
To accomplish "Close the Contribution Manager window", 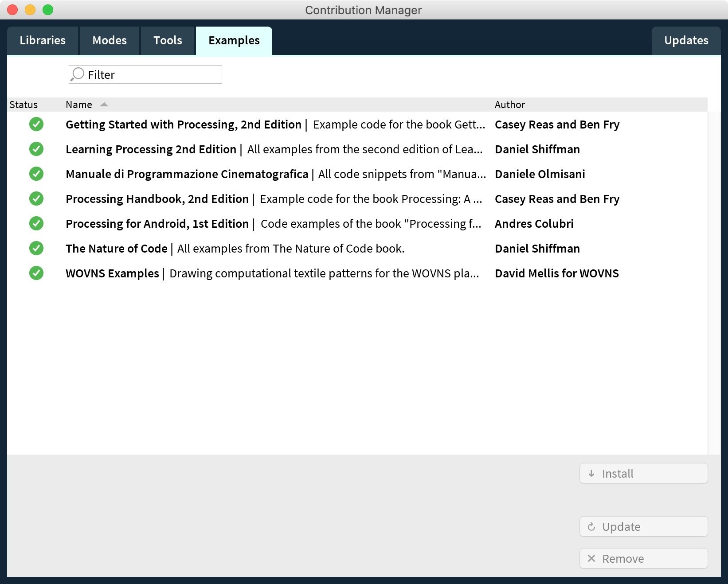I will pyautogui.click(x=12, y=10).
